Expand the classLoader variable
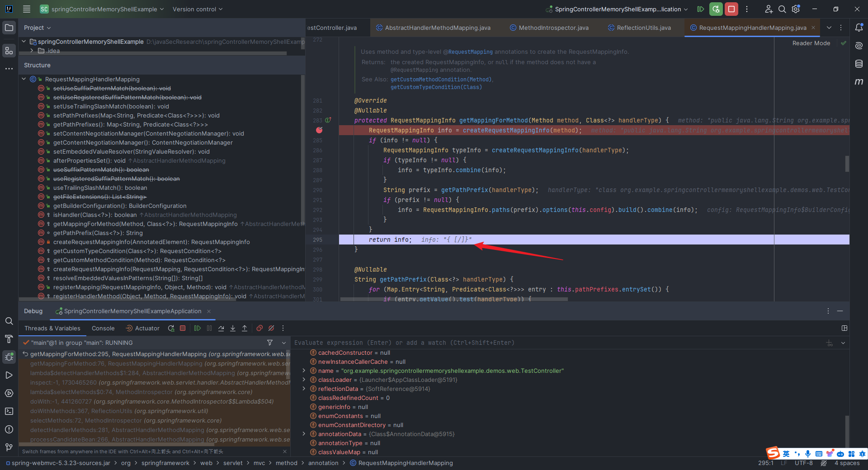 [304, 380]
